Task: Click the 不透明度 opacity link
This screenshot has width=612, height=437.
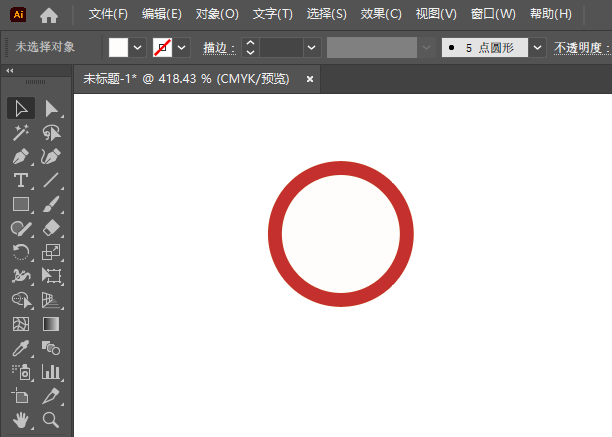Action: point(581,48)
